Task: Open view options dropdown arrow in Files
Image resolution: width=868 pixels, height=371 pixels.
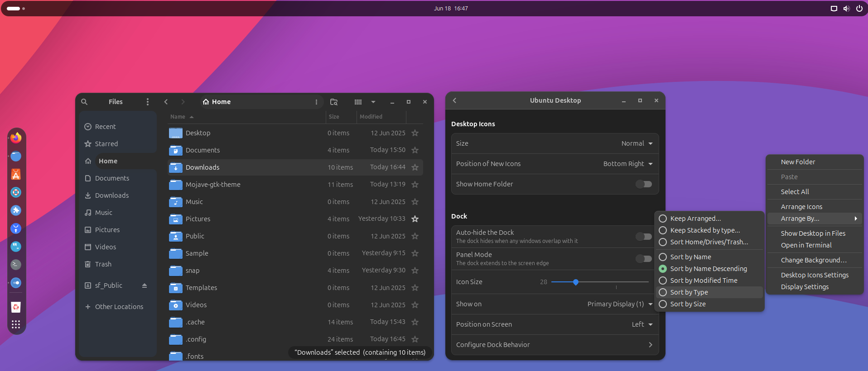Action: (x=373, y=102)
